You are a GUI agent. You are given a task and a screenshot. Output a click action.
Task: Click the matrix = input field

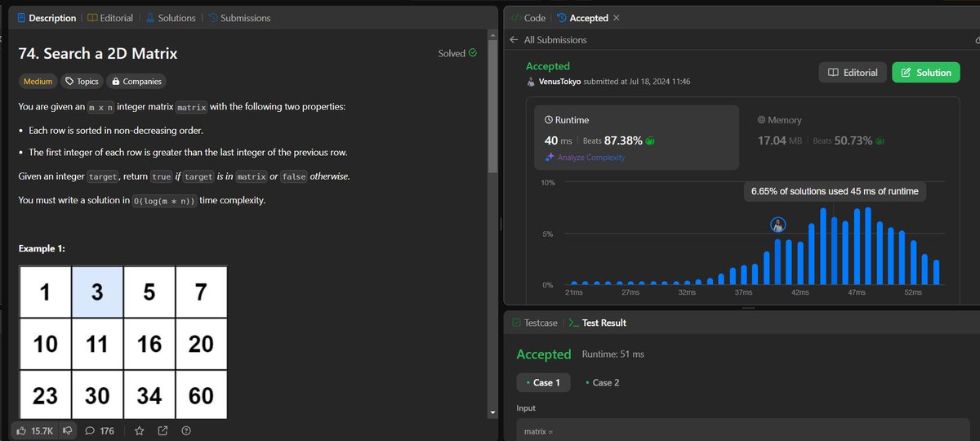742,430
